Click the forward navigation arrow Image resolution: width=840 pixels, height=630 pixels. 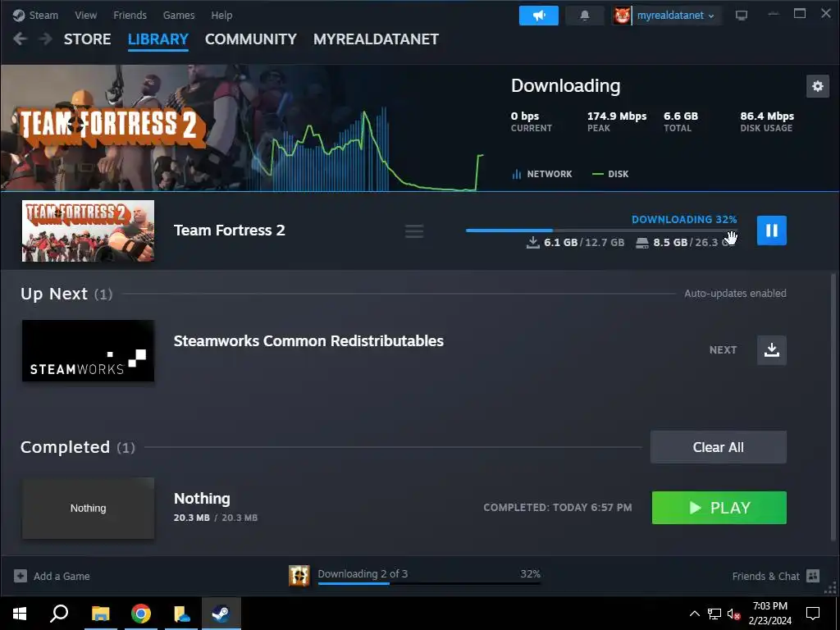(x=46, y=39)
